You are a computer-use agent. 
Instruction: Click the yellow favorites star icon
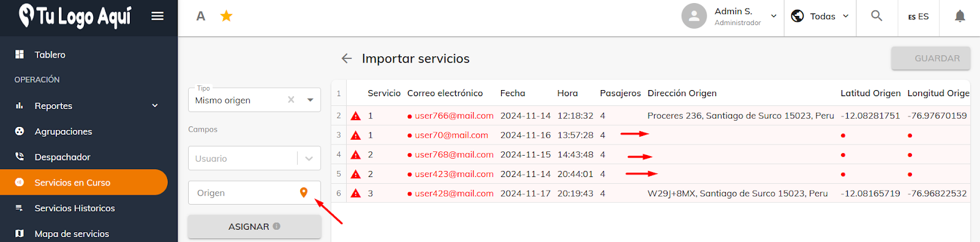(x=226, y=16)
